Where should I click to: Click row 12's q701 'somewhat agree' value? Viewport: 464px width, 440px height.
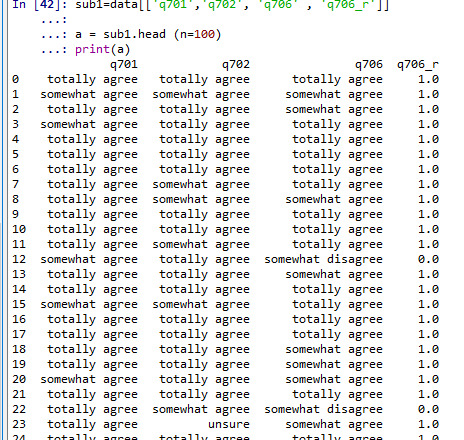(x=89, y=260)
